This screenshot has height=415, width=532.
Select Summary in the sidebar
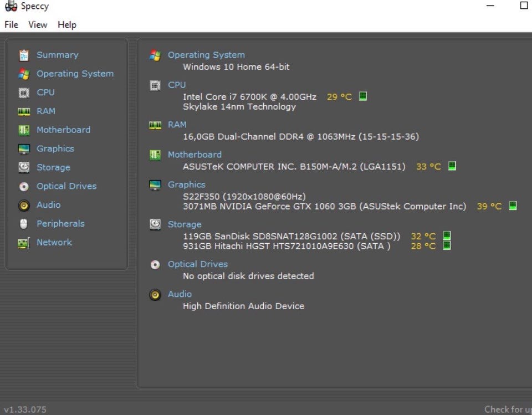point(57,55)
